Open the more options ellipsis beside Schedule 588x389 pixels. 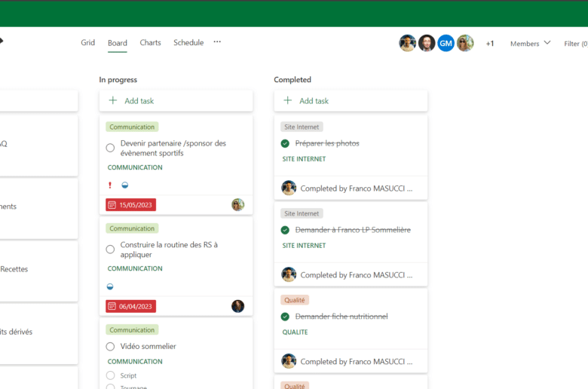pyautogui.click(x=217, y=42)
